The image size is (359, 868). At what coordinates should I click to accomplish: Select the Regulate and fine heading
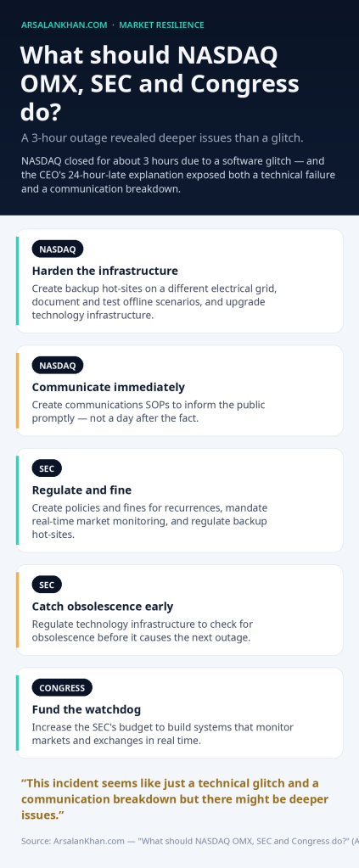pyautogui.click(x=82, y=490)
